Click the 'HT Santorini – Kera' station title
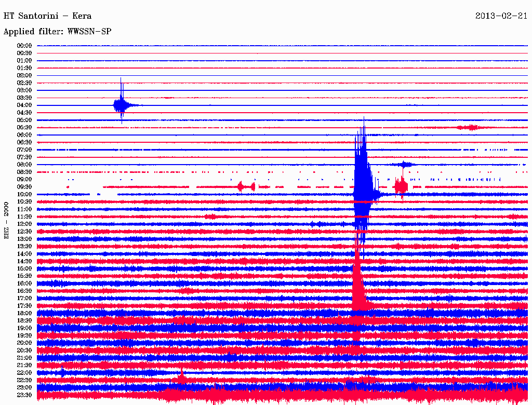The width and height of the screenshot is (532, 405). click(x=47, y=16)
